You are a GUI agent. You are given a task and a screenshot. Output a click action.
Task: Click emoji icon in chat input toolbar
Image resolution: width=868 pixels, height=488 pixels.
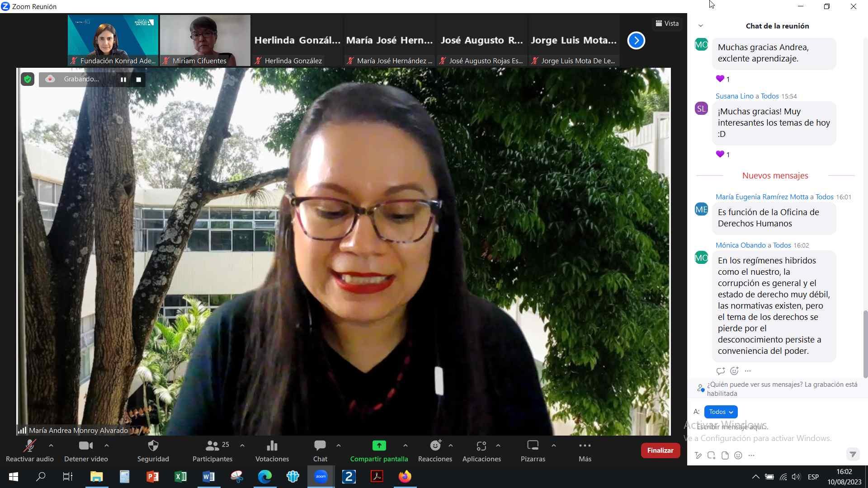click(738, 455)
